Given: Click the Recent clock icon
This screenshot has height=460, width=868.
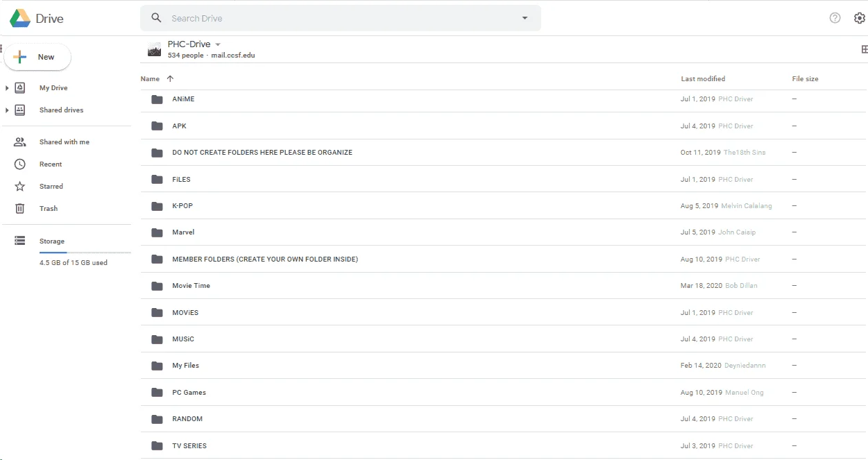Looking at the screenshot, I should [x=20, y=164].
